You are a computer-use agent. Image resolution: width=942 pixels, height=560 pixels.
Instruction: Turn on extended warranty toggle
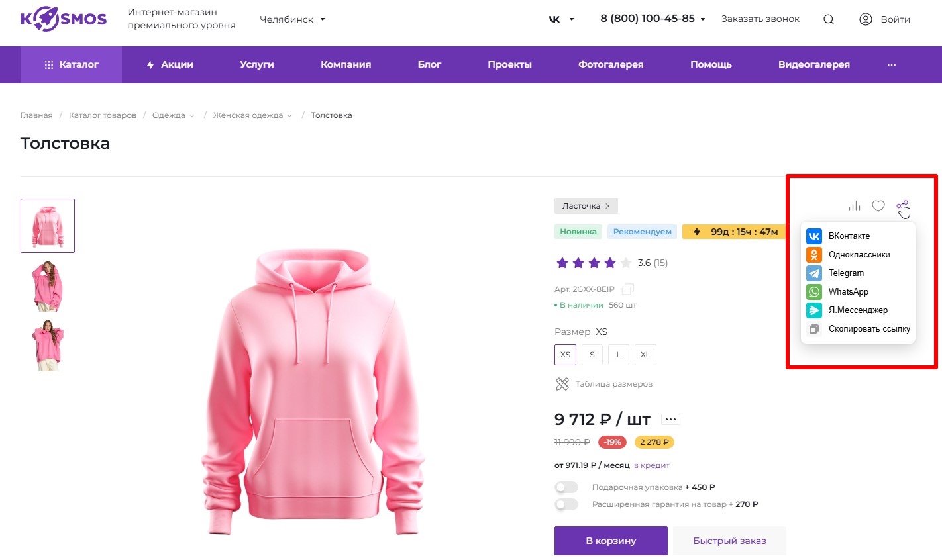coord(566,504)
